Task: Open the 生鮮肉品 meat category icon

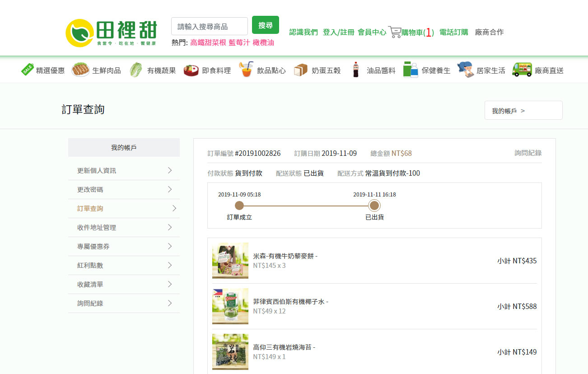Action: coord(81,70)
